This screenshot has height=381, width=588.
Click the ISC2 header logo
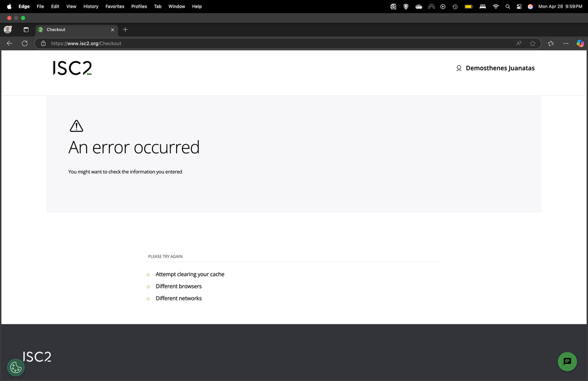(x=72, y=68)
